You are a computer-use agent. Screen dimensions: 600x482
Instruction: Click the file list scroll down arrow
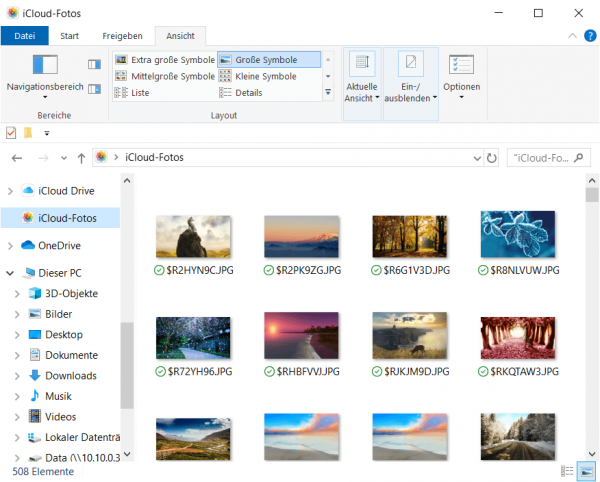[x=592, y=454]
